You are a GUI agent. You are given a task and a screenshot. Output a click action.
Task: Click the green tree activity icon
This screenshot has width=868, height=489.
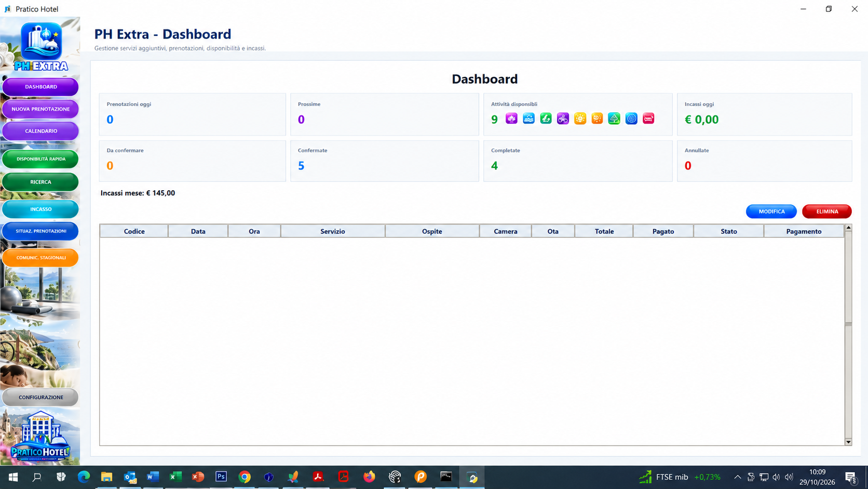[614, 118]
